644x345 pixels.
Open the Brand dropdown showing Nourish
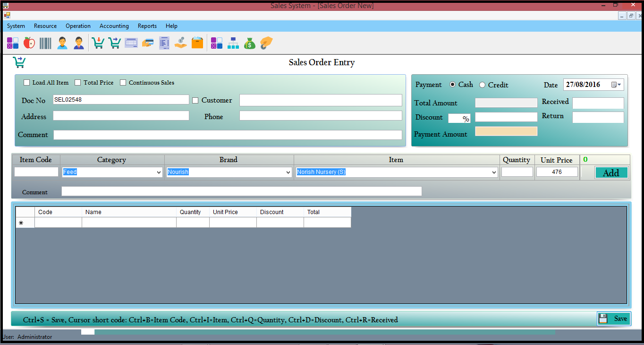click(288, 172)
